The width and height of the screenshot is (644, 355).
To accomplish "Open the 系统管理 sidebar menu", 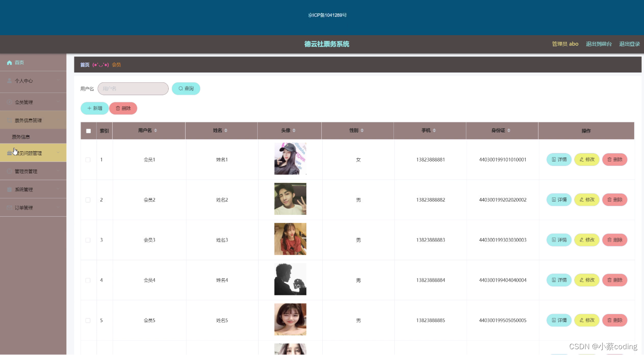I will (x=33, y=190).
